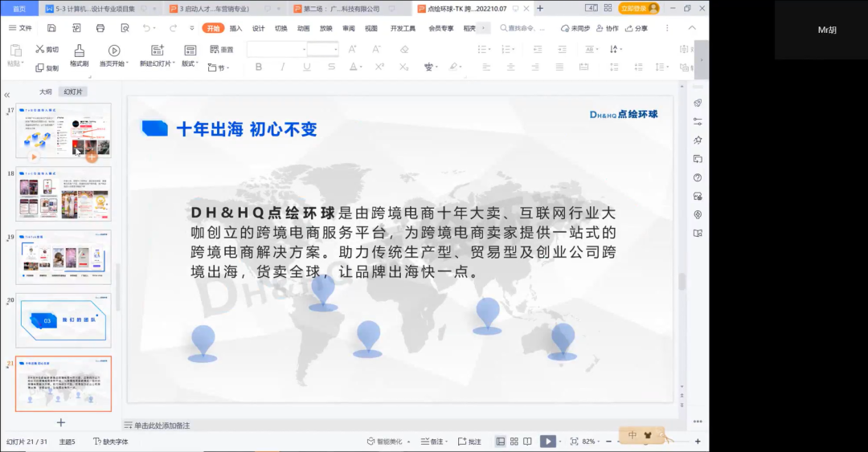Click the text highlight color pen
The image size is (868, 452).
pos(453,67)
